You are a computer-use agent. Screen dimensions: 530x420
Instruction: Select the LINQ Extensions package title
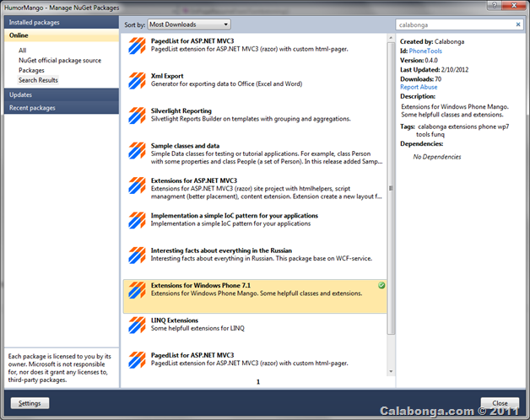(x=175, y=320)
